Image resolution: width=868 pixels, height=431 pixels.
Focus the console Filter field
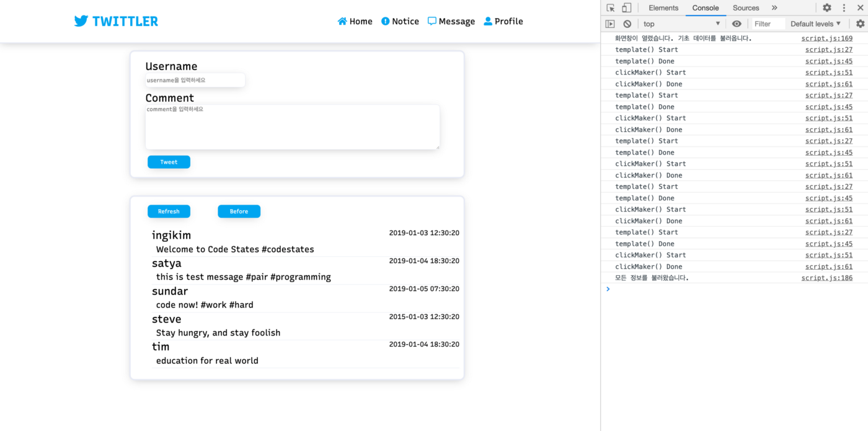(769, 24)
